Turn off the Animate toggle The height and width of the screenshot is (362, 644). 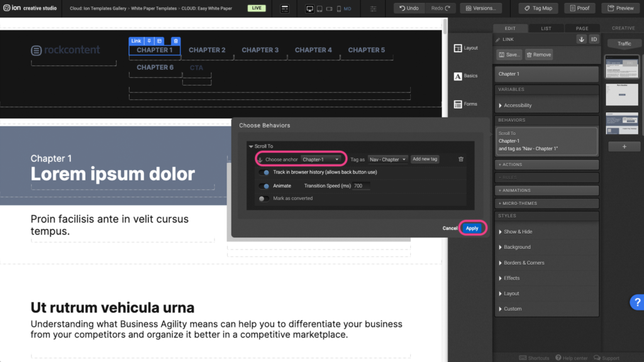tap(264, 186)
